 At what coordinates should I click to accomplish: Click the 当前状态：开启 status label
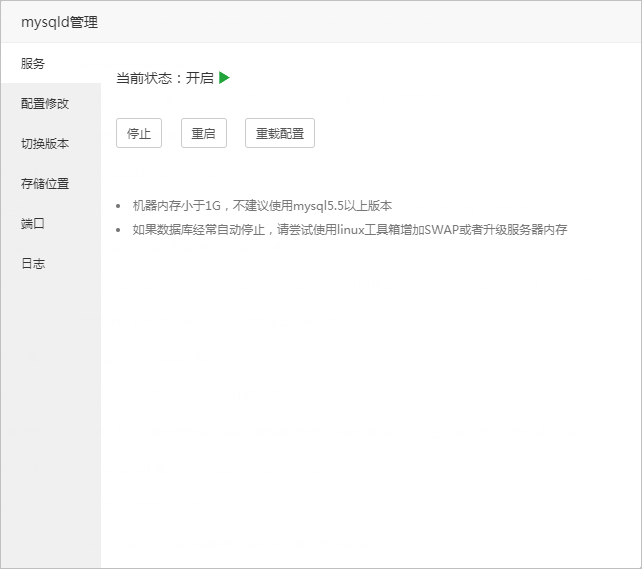(x=165, y=78)
